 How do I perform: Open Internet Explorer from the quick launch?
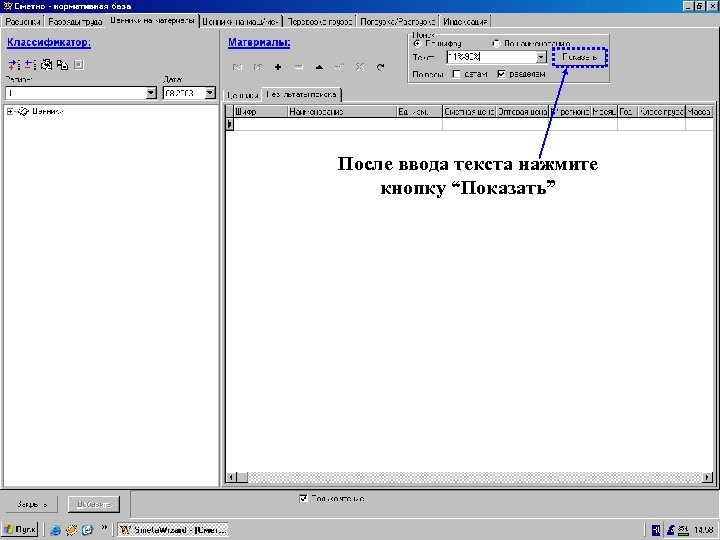[x=56, y=530]
